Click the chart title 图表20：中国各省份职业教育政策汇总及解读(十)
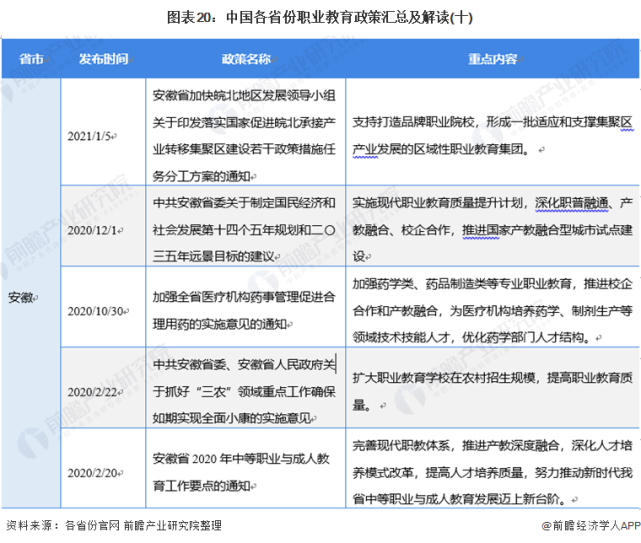The height and width of the screenshot is (543, 641). click(x=320, y=18)
